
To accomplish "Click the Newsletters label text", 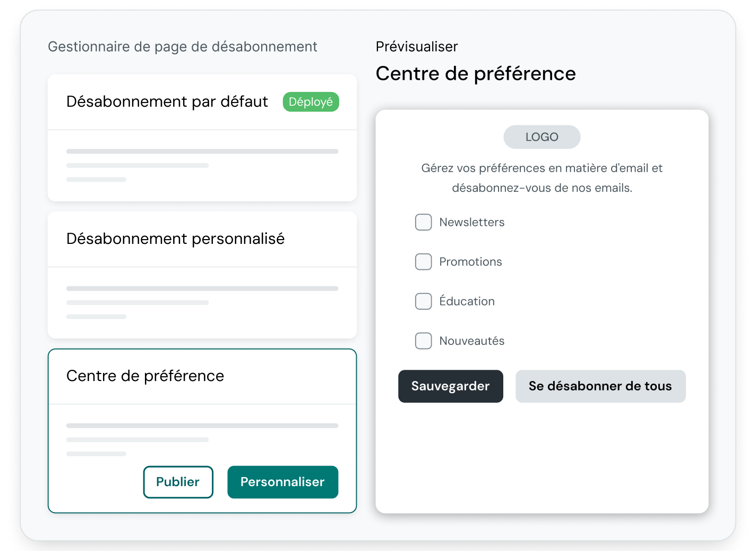I will [x=471, y=222].
